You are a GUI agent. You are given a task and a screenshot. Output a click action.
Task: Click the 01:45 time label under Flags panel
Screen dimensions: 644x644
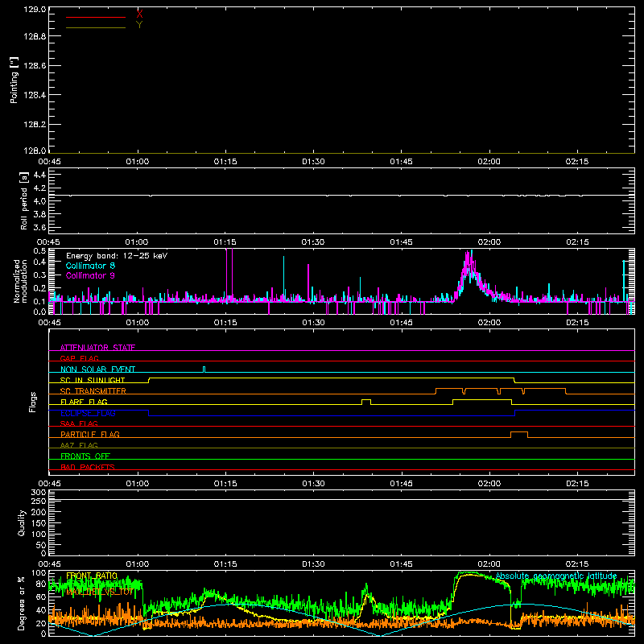401,484
